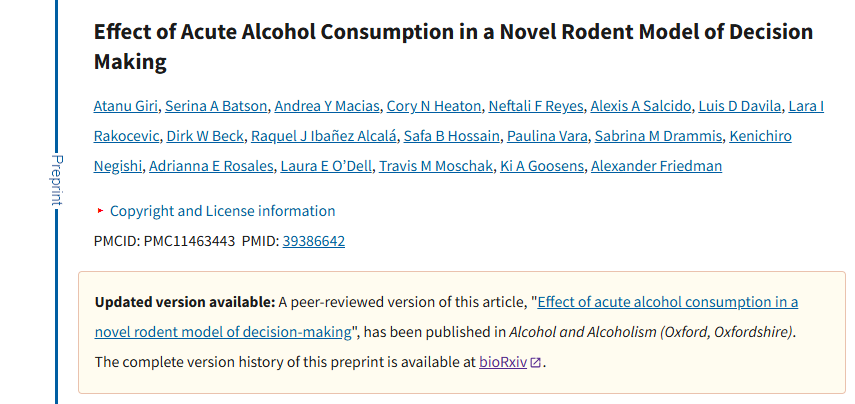Click author Alexis A Salcido
855x404 pixels.
tap(638, 106)
